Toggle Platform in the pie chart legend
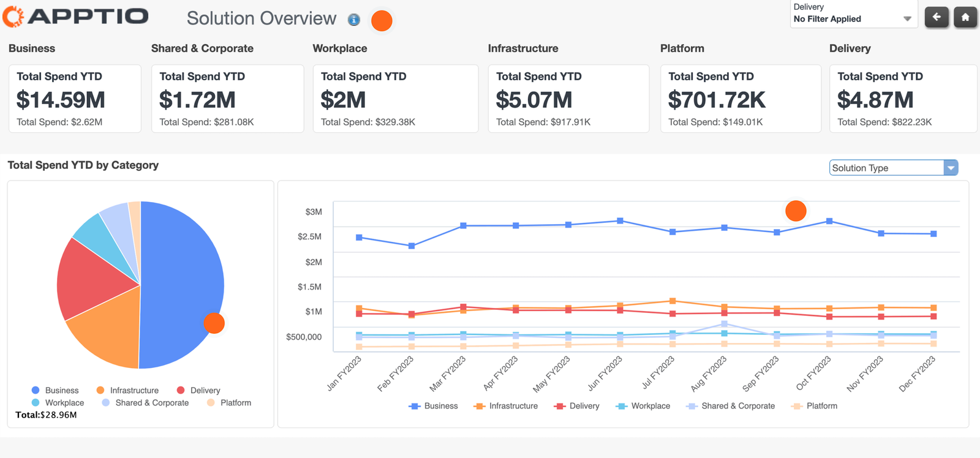Image resolution: width=980 pixels, height=458 pixels. click(229, 403)
